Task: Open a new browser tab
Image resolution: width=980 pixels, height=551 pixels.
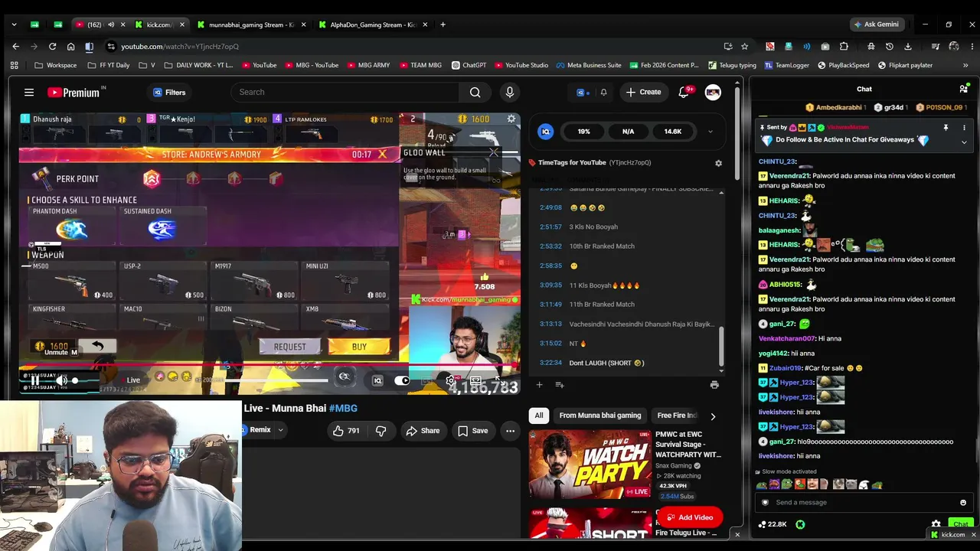Action: 443,24
